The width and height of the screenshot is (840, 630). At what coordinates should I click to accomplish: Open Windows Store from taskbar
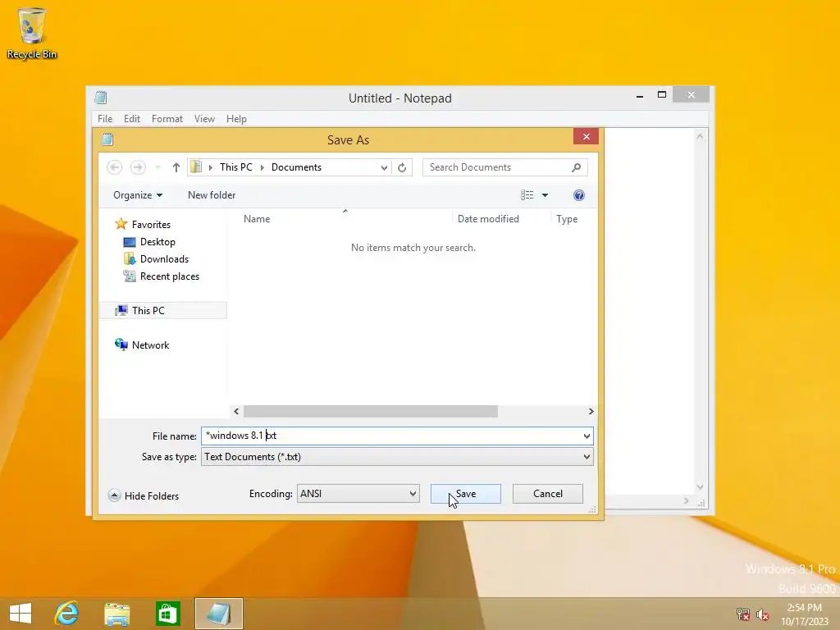167,614
